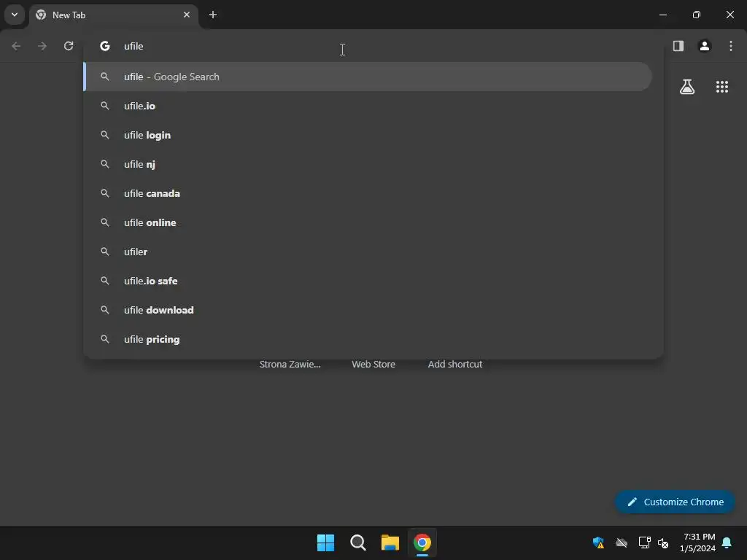Go forward with the forward arrow
Viewport: 747px width, 560px height.
click(42, 46)
